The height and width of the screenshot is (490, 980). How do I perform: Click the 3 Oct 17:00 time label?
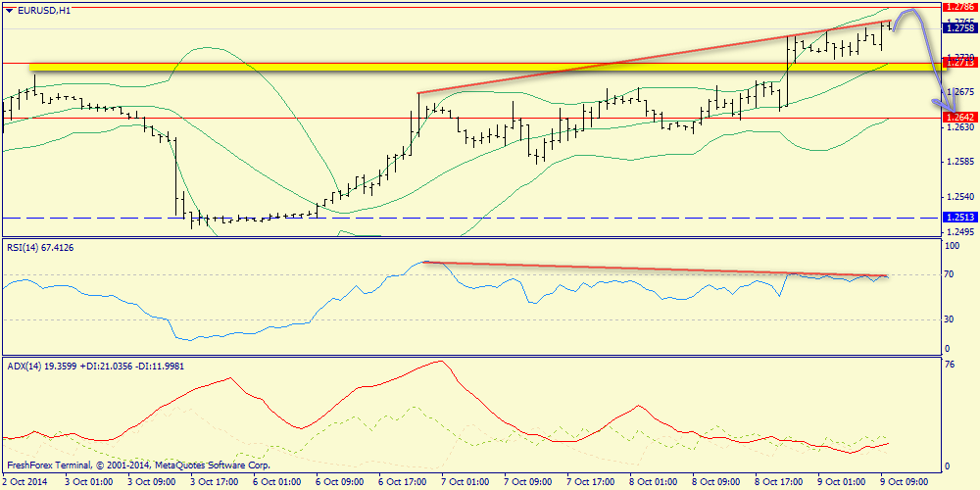point(214,482)
